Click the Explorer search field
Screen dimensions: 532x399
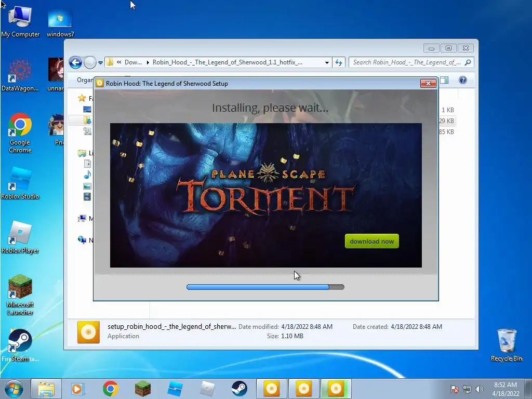pos(406,62)
